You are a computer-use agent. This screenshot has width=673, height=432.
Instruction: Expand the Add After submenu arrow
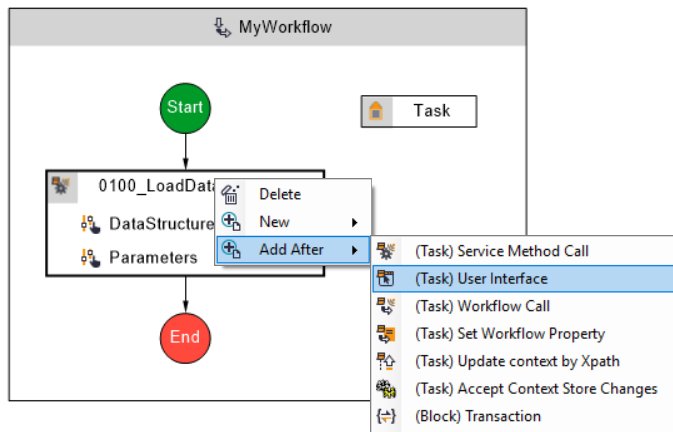[354, 249]
